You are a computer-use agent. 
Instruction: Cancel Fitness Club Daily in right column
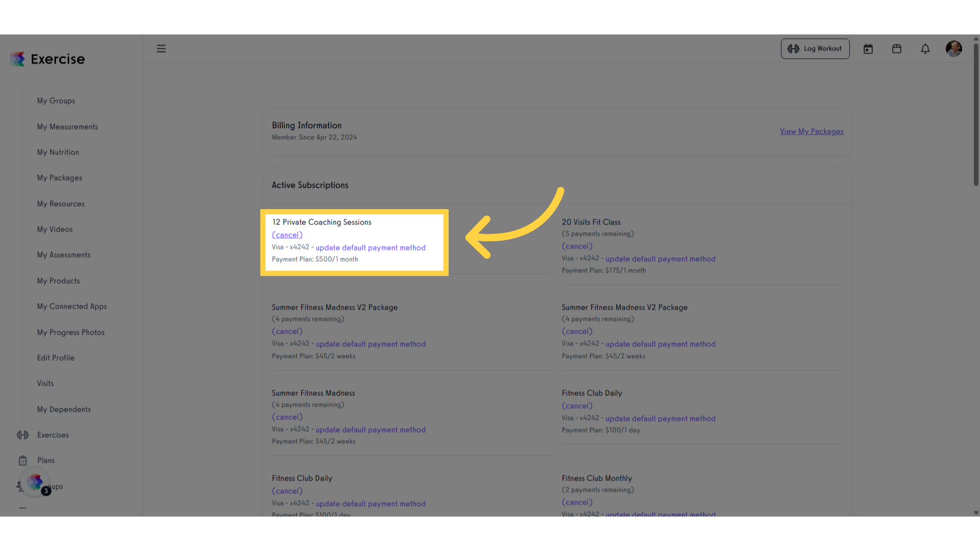tap(577, 406)
